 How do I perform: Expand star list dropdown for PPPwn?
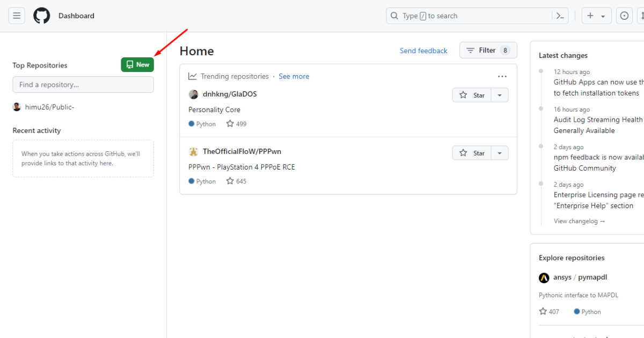[x=500, y=153]
